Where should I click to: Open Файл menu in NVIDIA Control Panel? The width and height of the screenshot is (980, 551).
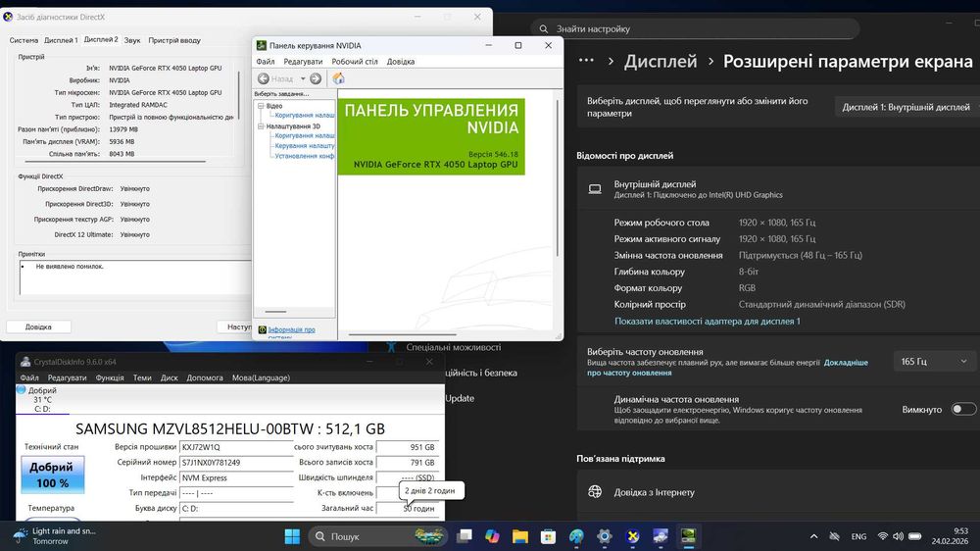[265, 62]
